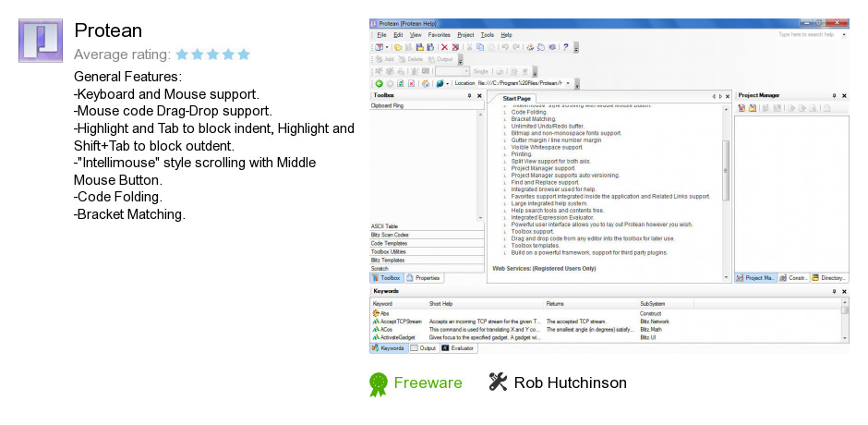Select the Start Page document tab
This screenshot has width=868, height=425.
pyautogui.click(x=516, y=98)
